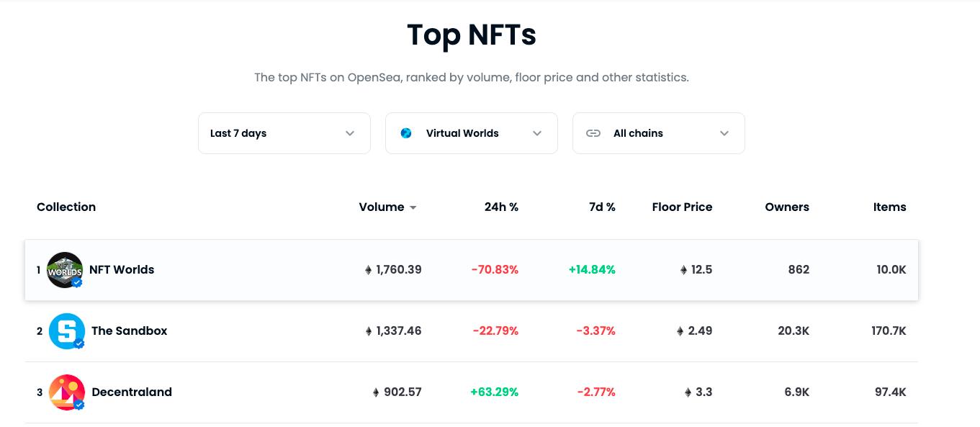Click the NFT Worlds collection logo
Screen dimensions: 980x427
65,270
